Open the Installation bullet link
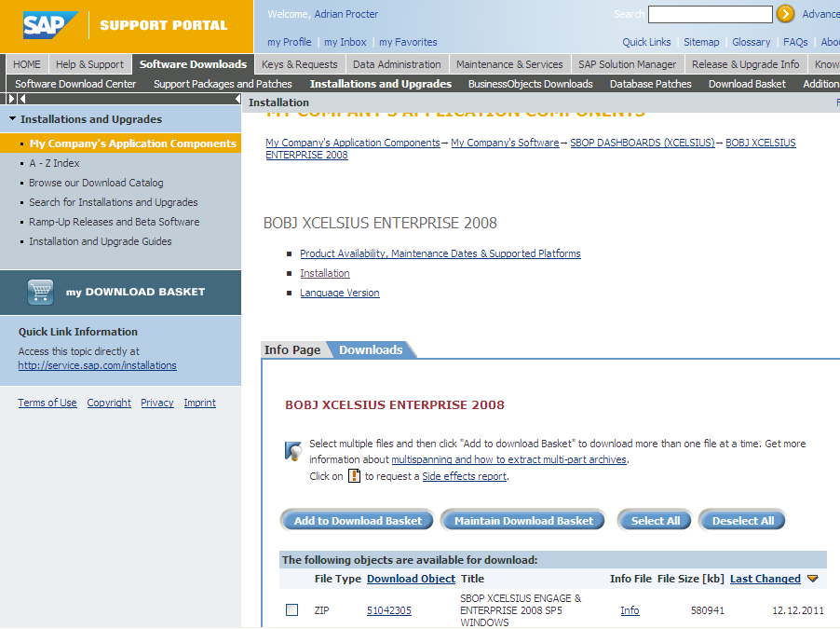Image resolution: width=840 pixels, height=629 pixels. [x=325, y=273]
